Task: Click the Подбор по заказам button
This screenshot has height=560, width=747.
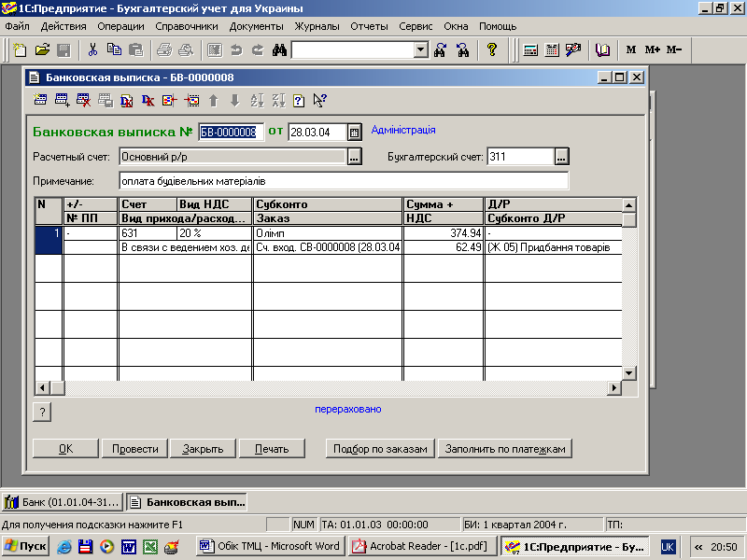Action: click(380, 449)
